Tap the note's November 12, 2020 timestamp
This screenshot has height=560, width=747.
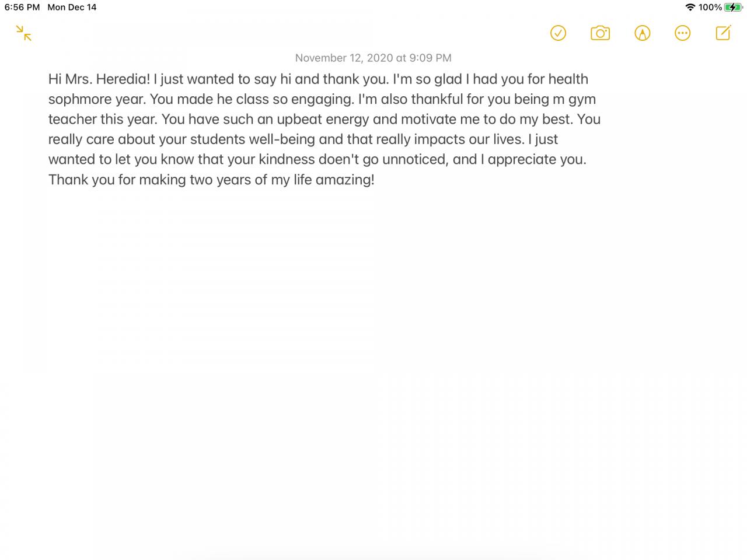point(373,58)
